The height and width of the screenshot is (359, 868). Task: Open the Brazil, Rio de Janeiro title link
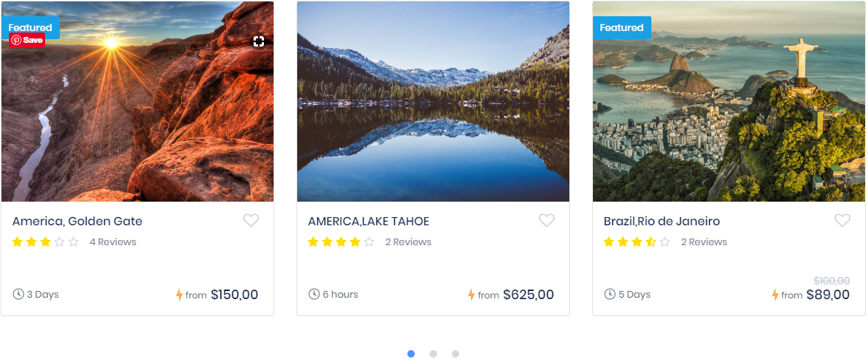[662, 222]
